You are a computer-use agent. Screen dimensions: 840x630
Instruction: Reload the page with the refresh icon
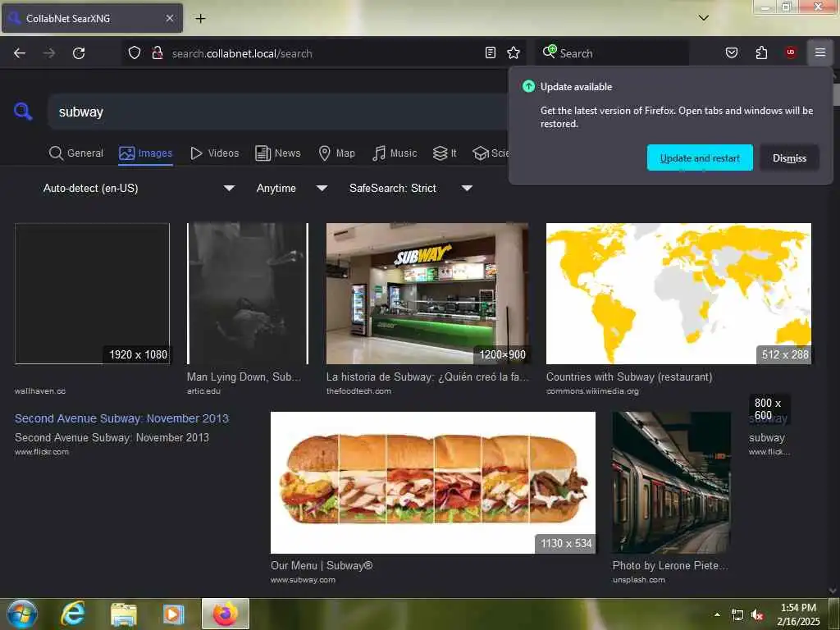pyautogui.click(x=79, y=53)
